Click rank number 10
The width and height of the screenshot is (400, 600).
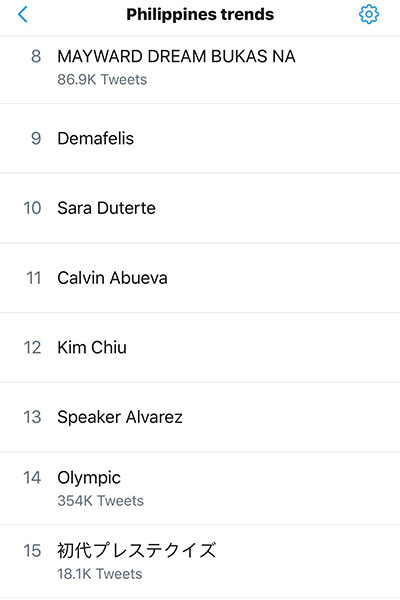click(x=32, y=208)
